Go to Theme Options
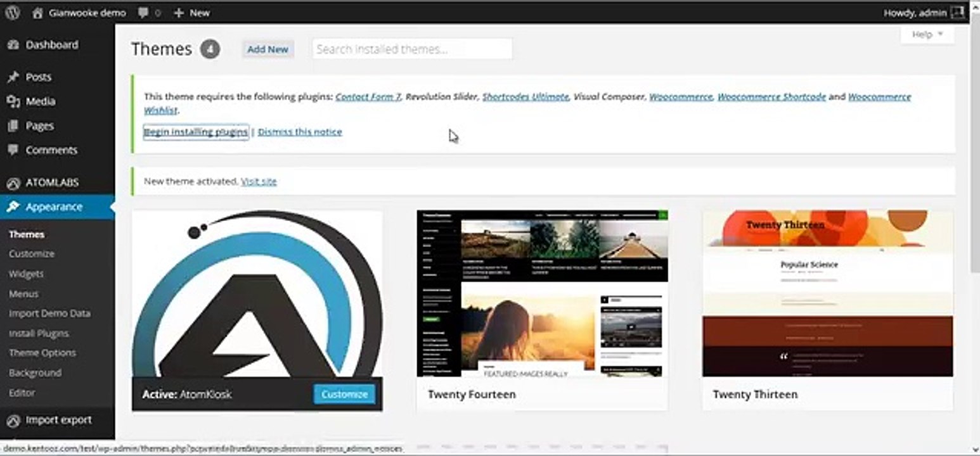This screenshot has height=456, width=980. (42, 353)
